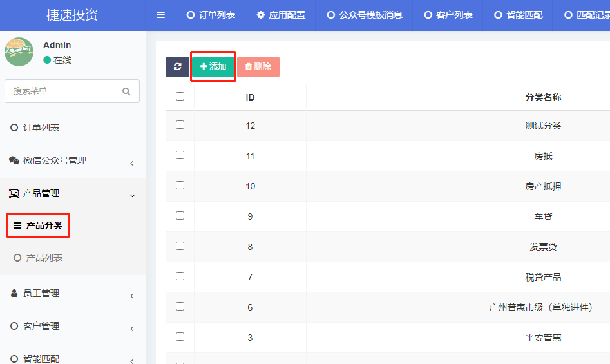Image resolution: width=610 pixels, height=364 pixels.
Task: Click the 车贷 name cell
Action: [543, 216]
